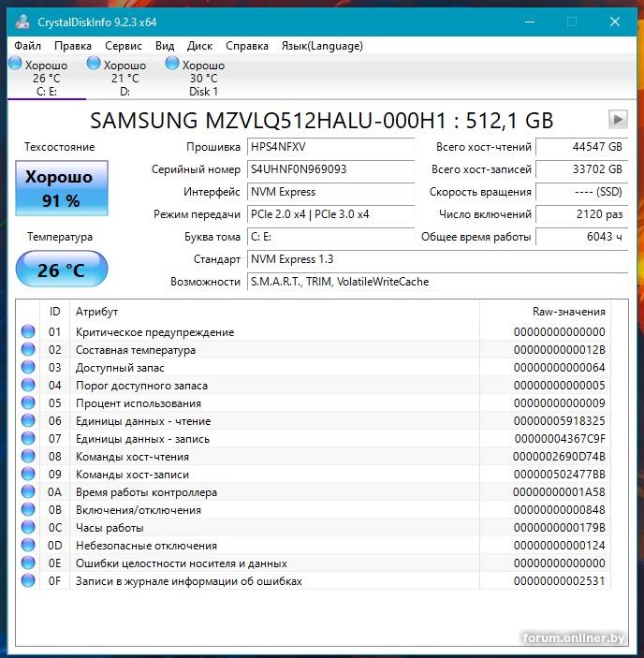
Task: Click the Стандарт field NVM Express 1.3
Action: pyautogui.click(x=437, y=259)
